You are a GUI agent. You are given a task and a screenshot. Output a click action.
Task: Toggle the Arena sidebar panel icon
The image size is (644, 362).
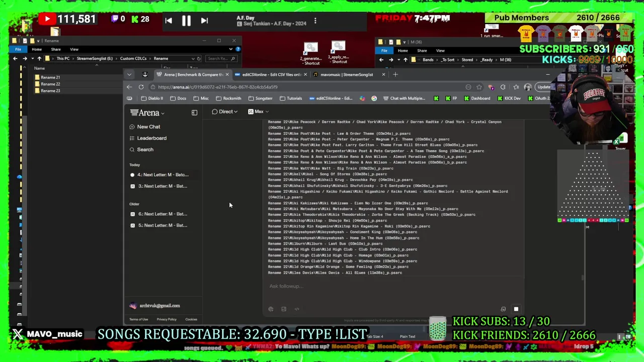tap(194, 113)
